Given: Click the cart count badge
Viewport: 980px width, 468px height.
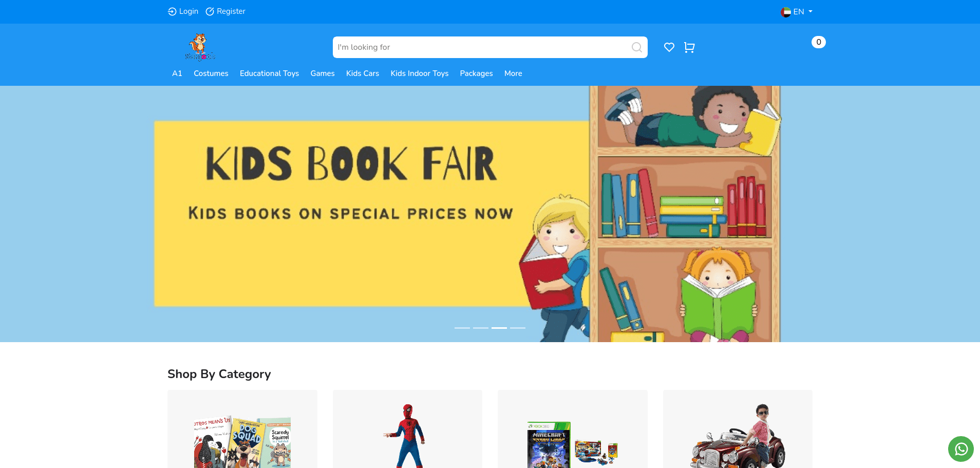Looking at the screenshot, I should point(819,42).
